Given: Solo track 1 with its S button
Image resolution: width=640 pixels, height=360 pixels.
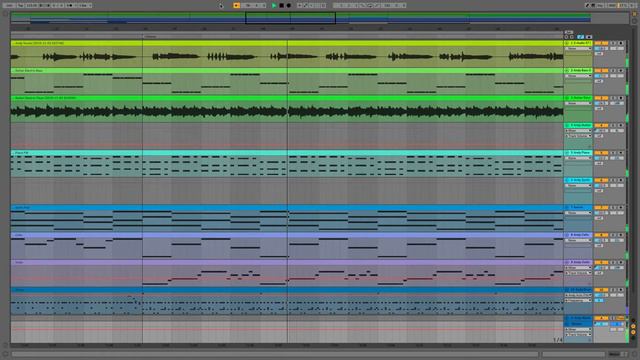Looking at the screenshot, I should (x=613, y=43).
